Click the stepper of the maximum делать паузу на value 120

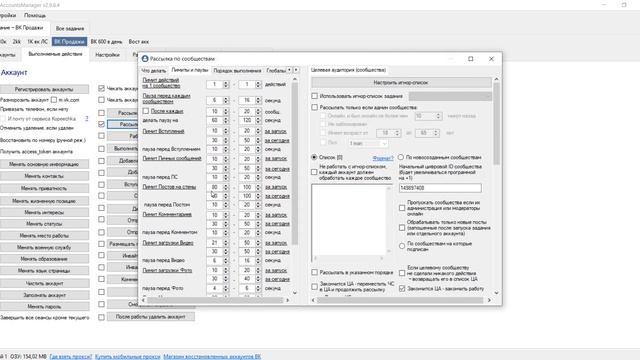coord(258,120)
